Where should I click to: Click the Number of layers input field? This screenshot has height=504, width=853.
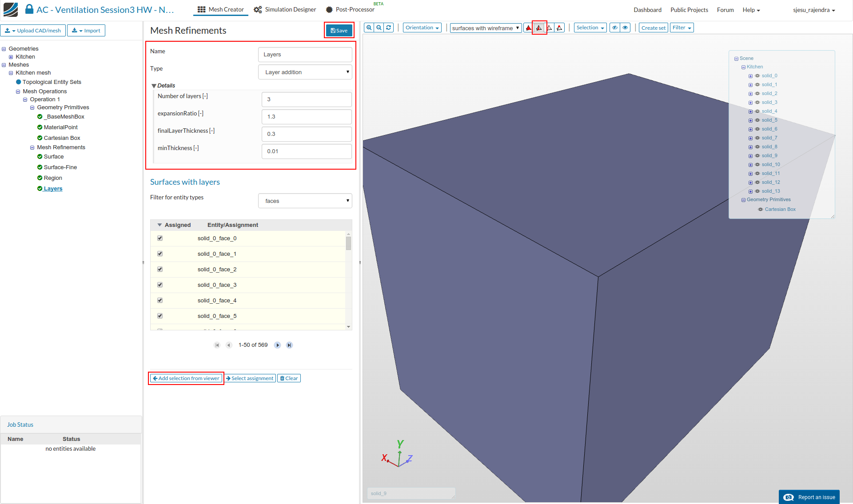[307, 99]
